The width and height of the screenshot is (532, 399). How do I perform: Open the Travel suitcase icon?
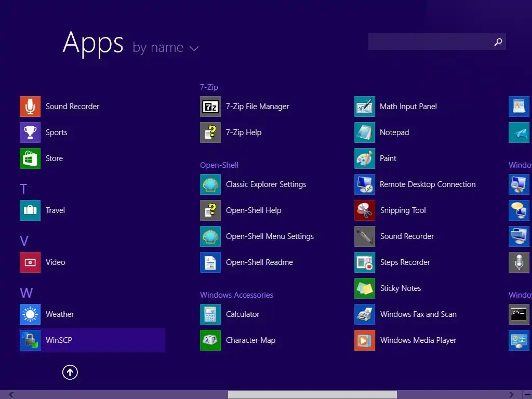point(30,210)
